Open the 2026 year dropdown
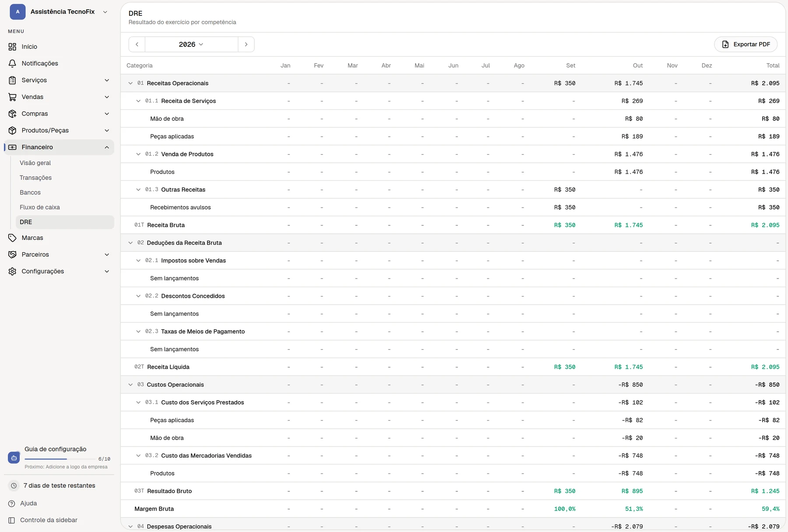The image size is (788, 532). click(191, 44)
